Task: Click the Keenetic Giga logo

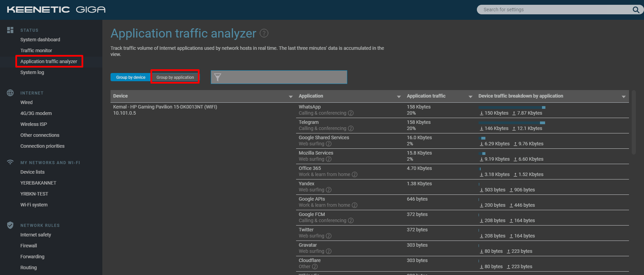Action: 56,10
